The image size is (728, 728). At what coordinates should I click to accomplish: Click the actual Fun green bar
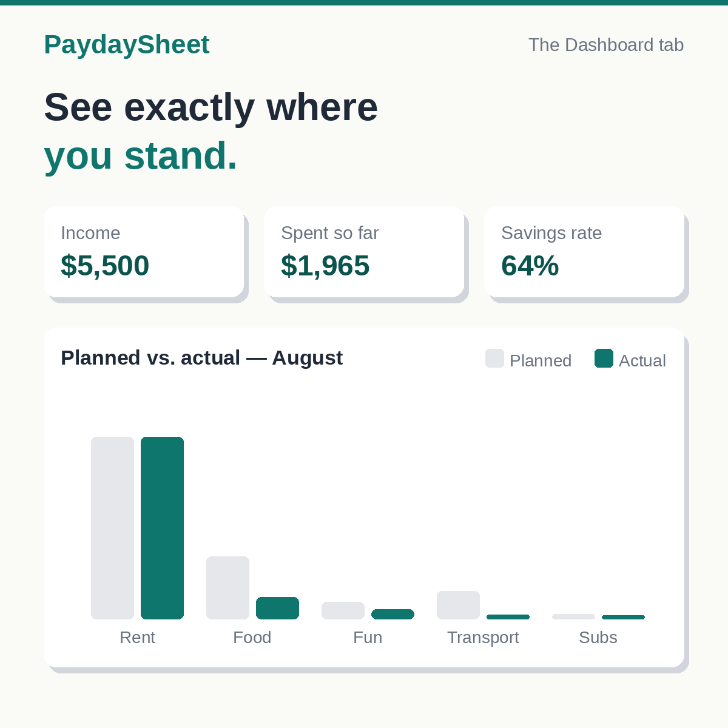tap(393, 614)
